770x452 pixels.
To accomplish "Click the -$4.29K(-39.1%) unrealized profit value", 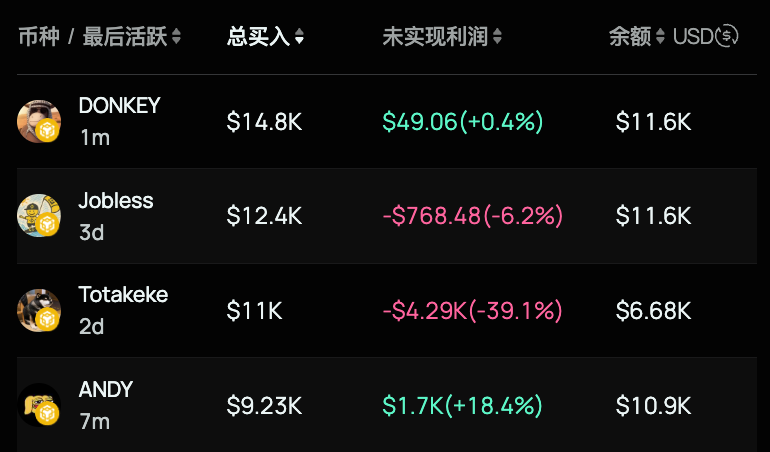I will point(472,311).
